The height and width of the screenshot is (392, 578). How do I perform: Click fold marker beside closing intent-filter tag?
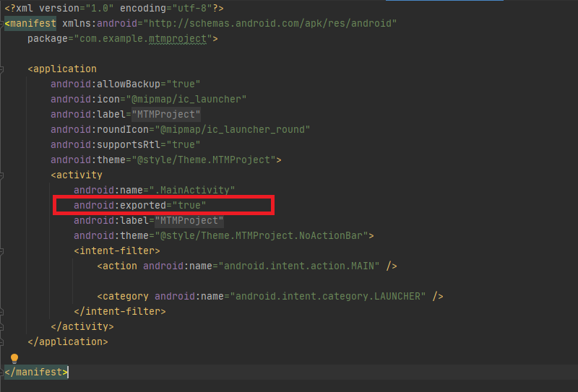point(1,312)
